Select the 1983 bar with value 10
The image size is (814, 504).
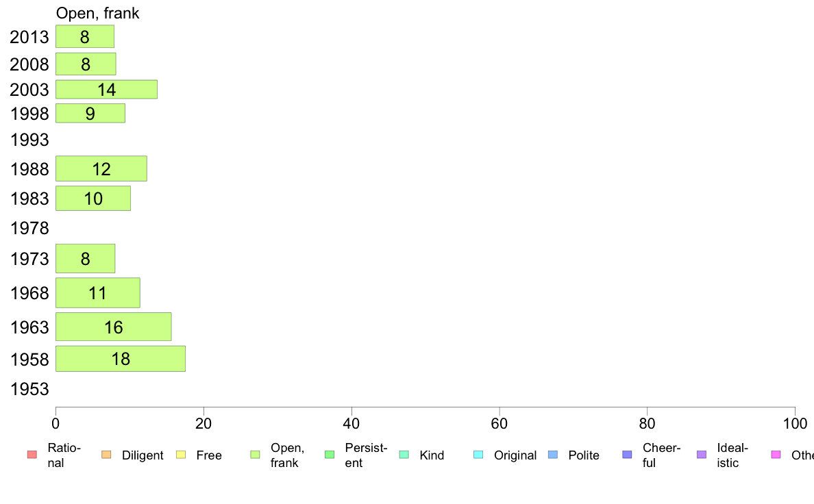93,199
